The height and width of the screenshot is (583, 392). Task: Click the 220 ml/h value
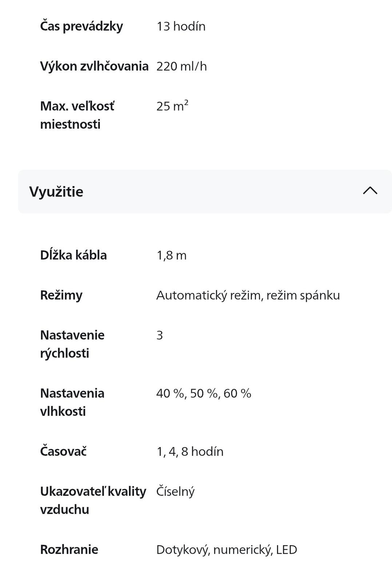tap(182, 66)
